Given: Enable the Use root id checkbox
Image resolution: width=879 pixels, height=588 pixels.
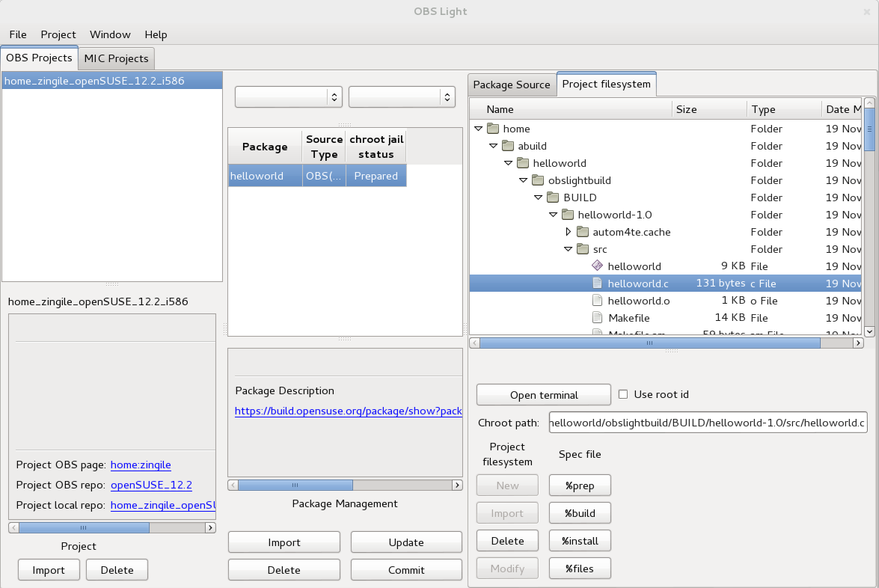Looking at the screenshot, I should coord(622,394).
